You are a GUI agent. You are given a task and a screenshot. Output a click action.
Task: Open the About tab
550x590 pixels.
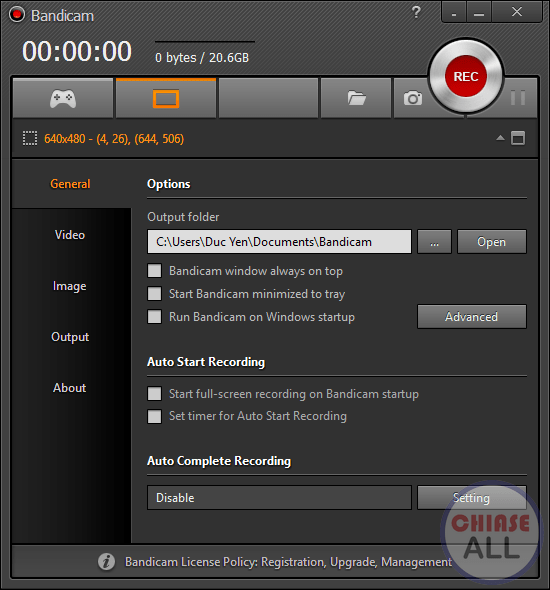click(70, 388)
